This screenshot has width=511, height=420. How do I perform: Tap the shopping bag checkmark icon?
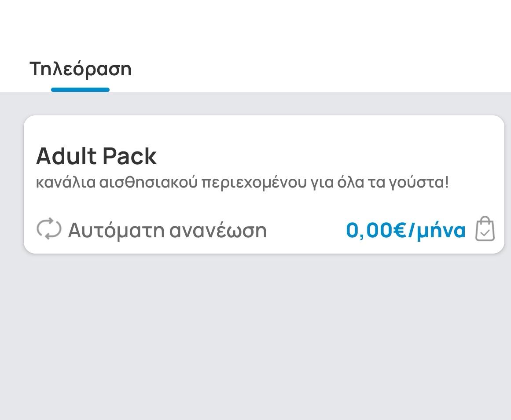tap(485, 229)
